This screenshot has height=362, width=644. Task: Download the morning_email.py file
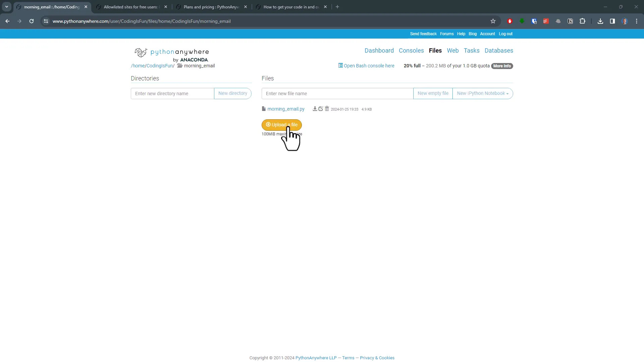point(315,109)
